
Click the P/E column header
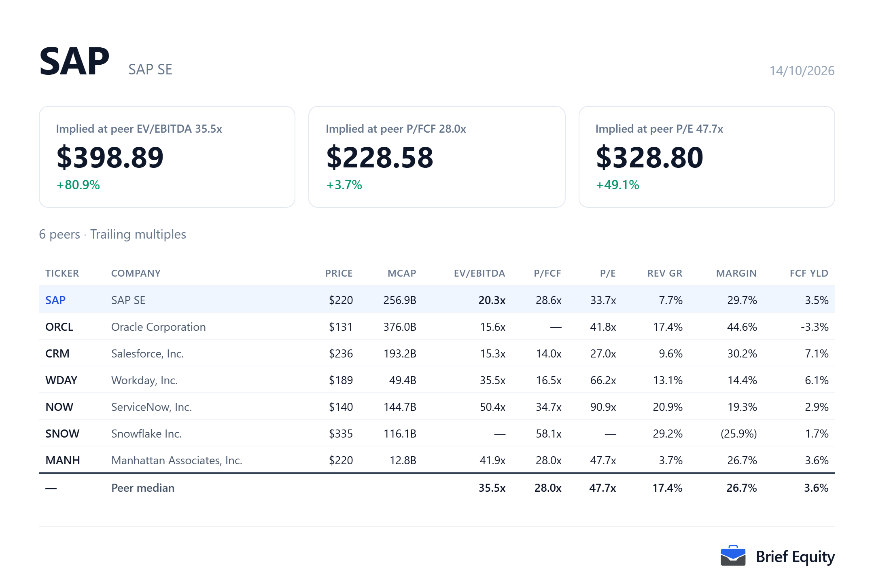pyautogui.click(x=608, y=273)
